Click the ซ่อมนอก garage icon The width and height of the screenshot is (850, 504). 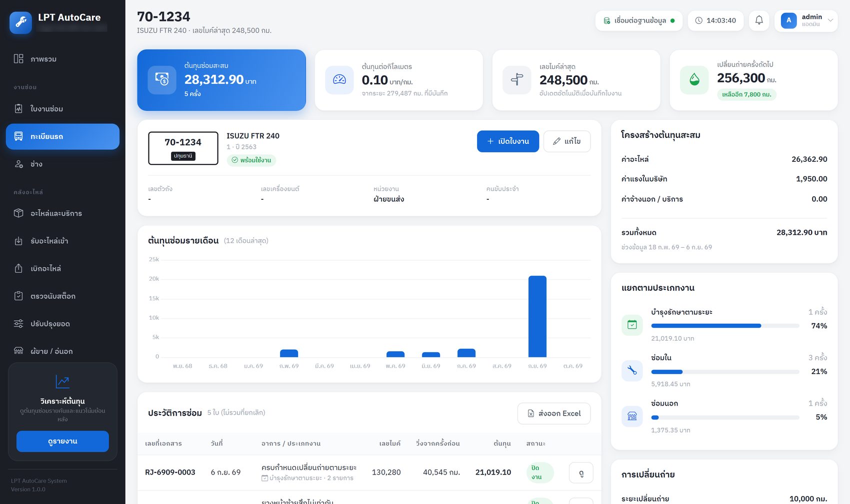632,417
